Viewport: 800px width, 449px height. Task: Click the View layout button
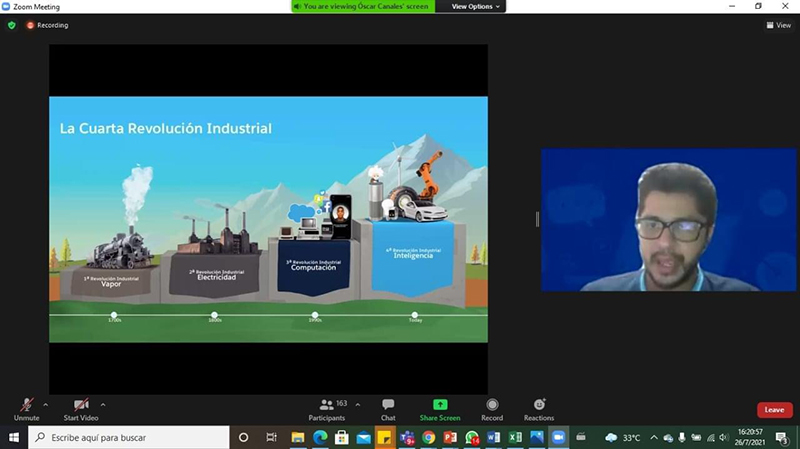(x=777, y=25)
